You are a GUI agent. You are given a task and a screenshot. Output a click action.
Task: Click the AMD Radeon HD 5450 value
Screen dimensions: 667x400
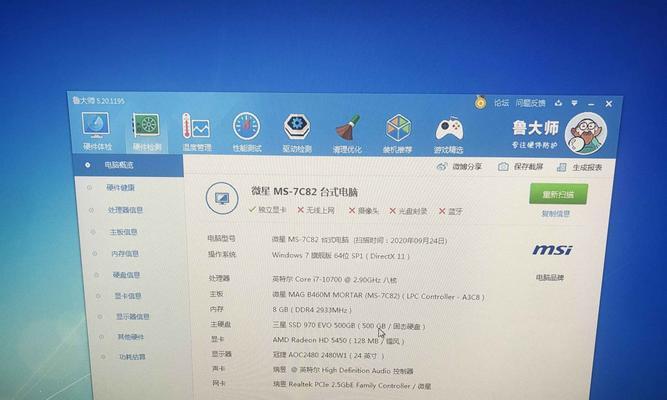(x=338, y=340)
